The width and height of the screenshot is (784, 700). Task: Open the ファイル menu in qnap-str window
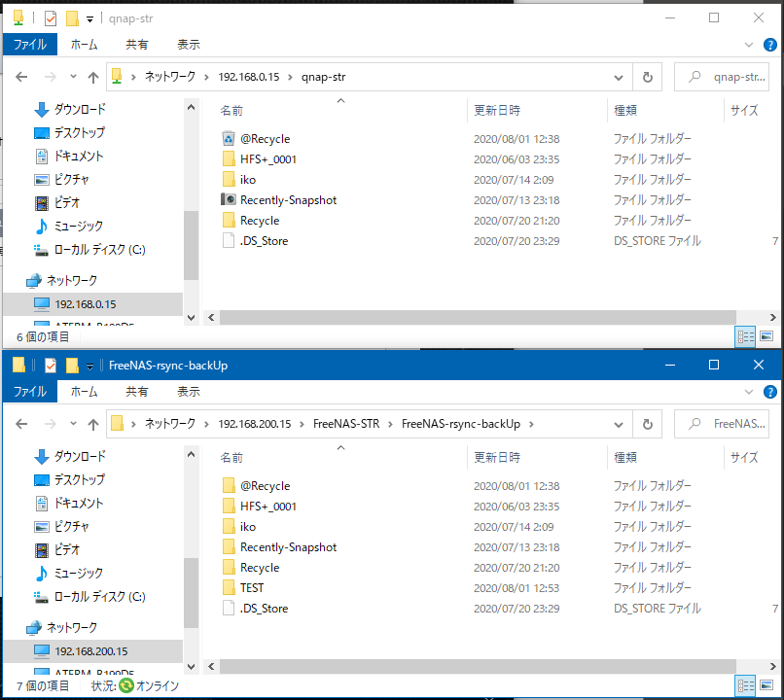click(30, 45)
